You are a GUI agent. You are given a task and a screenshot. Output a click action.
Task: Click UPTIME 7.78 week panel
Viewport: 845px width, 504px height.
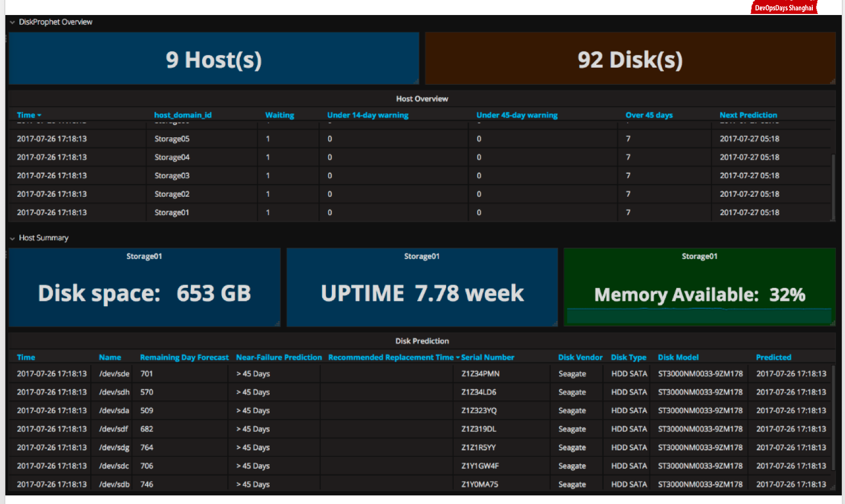tap(422, 287)
